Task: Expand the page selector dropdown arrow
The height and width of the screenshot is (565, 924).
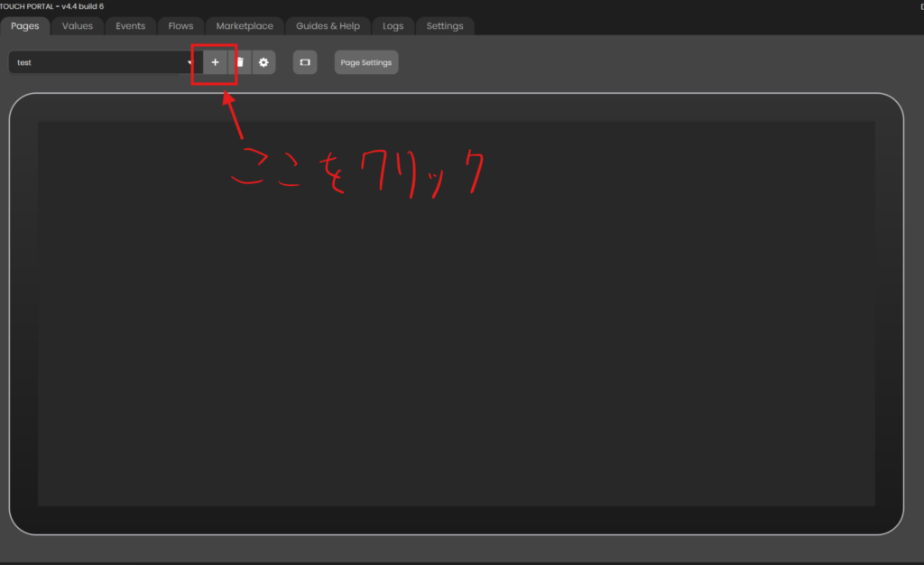Action: [x=189, y=62]
